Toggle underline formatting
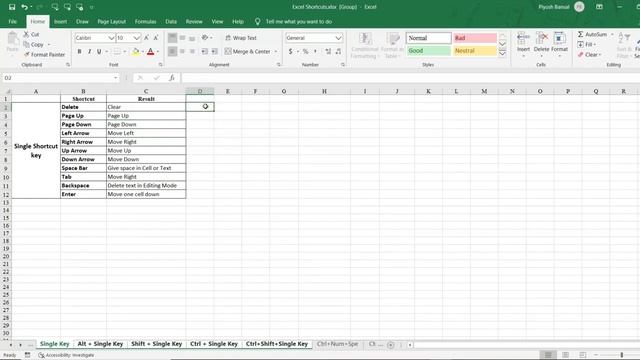Viewport: 640px width, 360px height. [x=99, y=51]
